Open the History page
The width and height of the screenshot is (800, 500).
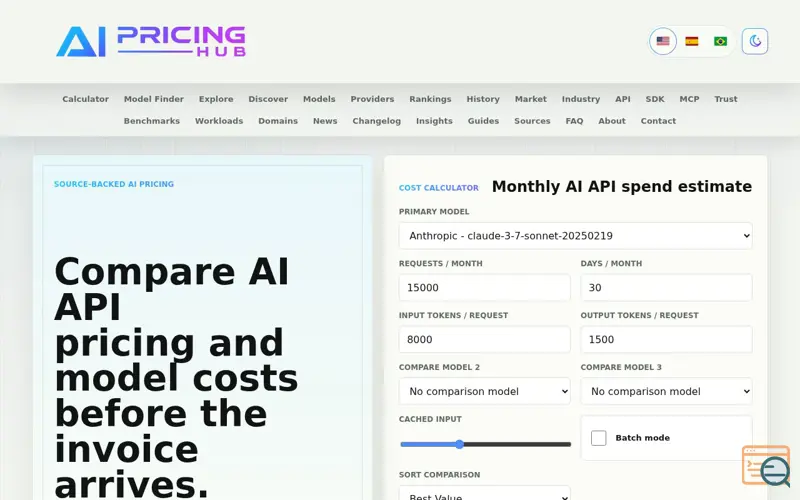(483, 99)
